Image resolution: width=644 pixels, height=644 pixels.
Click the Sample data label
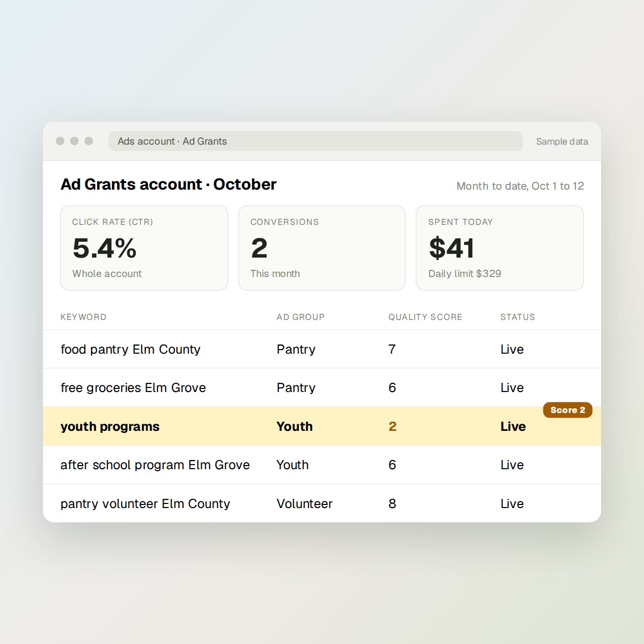click(562, 142)
